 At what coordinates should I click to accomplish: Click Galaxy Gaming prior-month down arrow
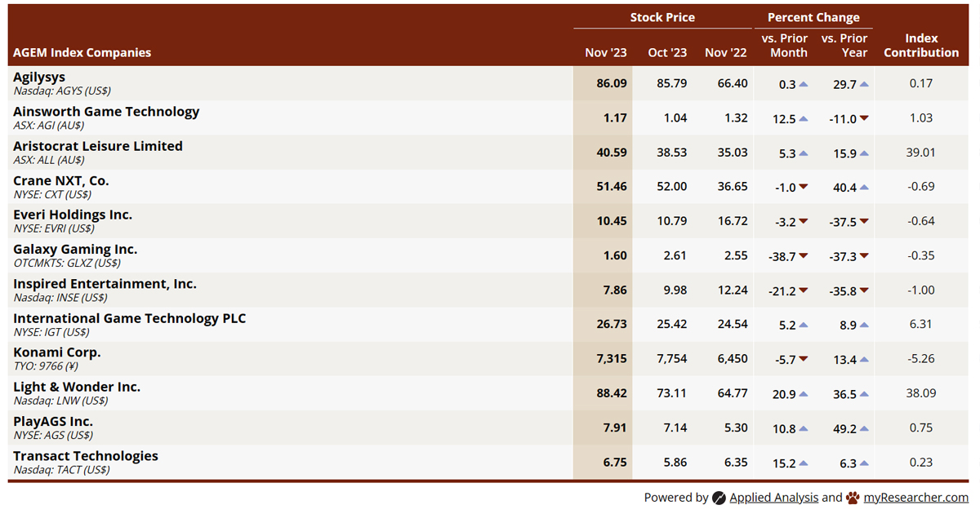click(x=804, y=256)
